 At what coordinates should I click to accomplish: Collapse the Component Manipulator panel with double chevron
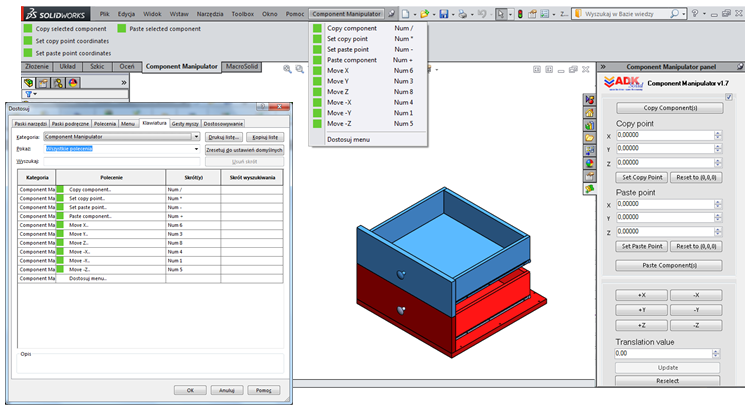point(603,67)
